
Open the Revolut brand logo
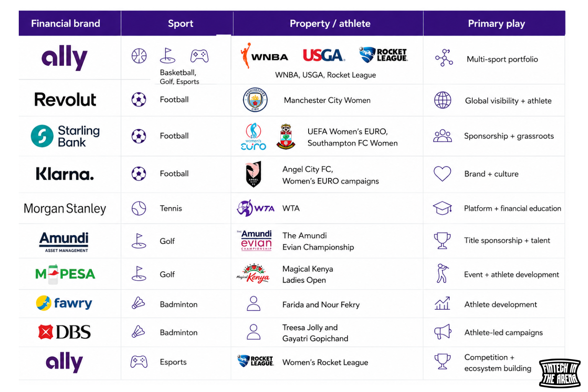(65, 100)
